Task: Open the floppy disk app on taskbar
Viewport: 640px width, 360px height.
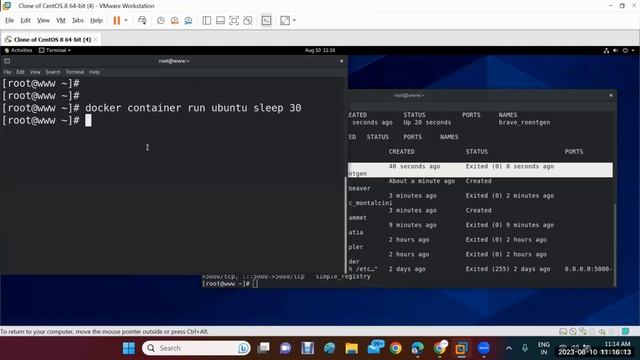Action: click(x=307, y=348)
